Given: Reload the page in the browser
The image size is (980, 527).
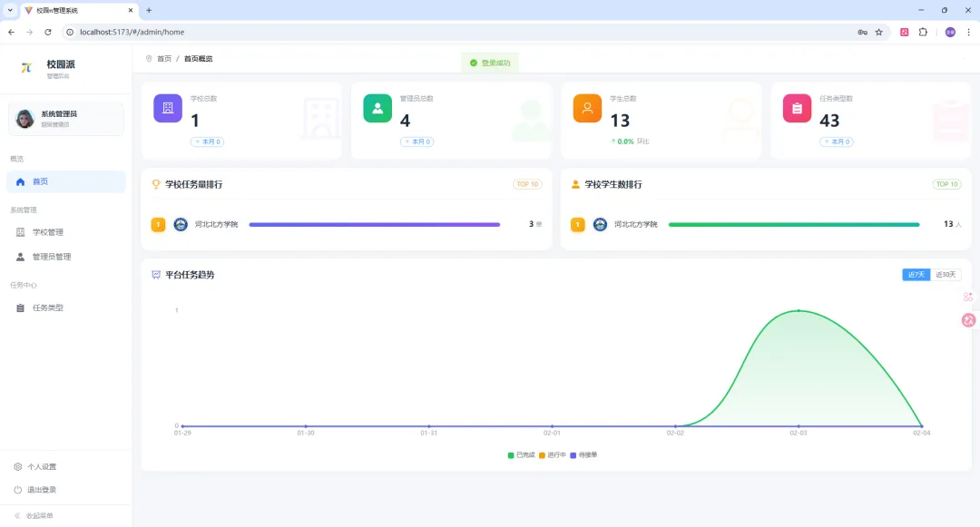Looking at the screenshot, I should coord(47,32).
